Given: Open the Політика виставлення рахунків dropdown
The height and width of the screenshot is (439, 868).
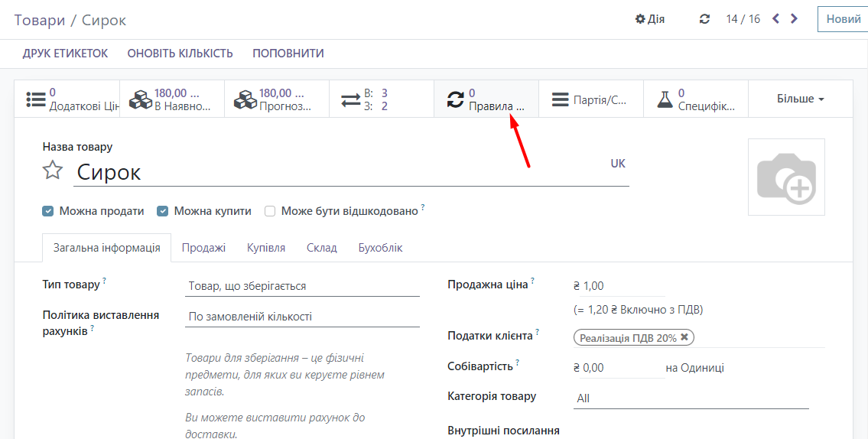Looking at the screenshot, I should (x=303, y=317).
